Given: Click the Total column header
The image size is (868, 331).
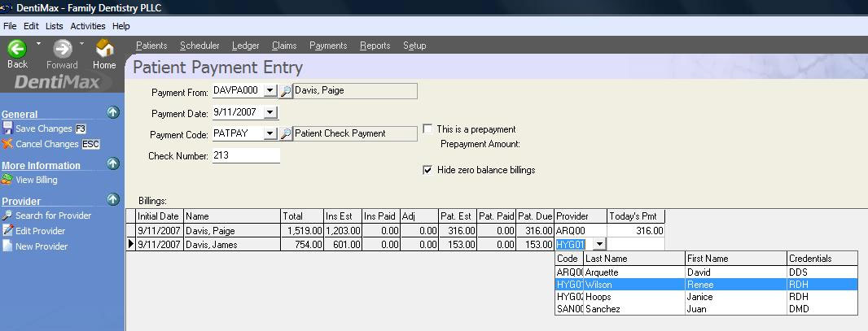Looking at the screenshot, I should coord(302,216).
